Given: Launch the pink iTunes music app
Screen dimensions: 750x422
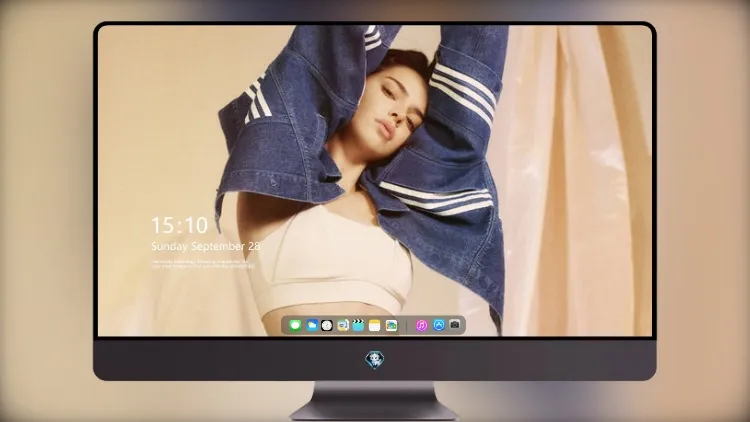Looking at the screenshot, I should [x=421, y=325].
